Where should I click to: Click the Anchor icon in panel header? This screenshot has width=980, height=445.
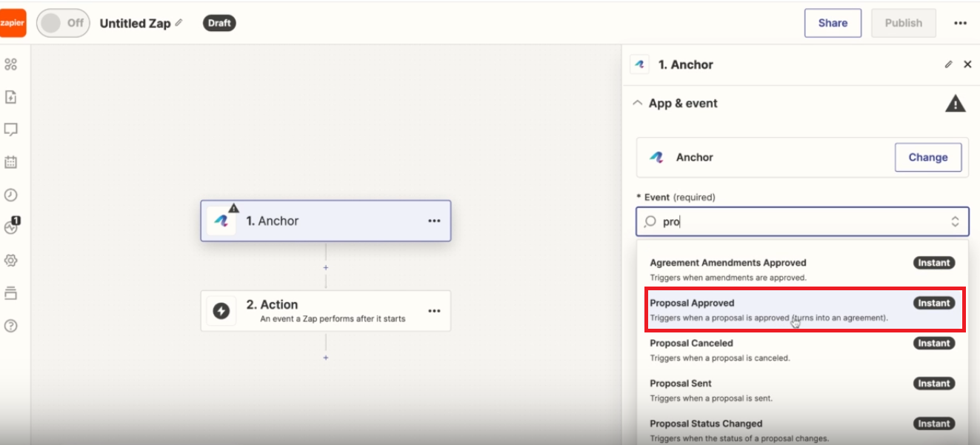[639, 64]
